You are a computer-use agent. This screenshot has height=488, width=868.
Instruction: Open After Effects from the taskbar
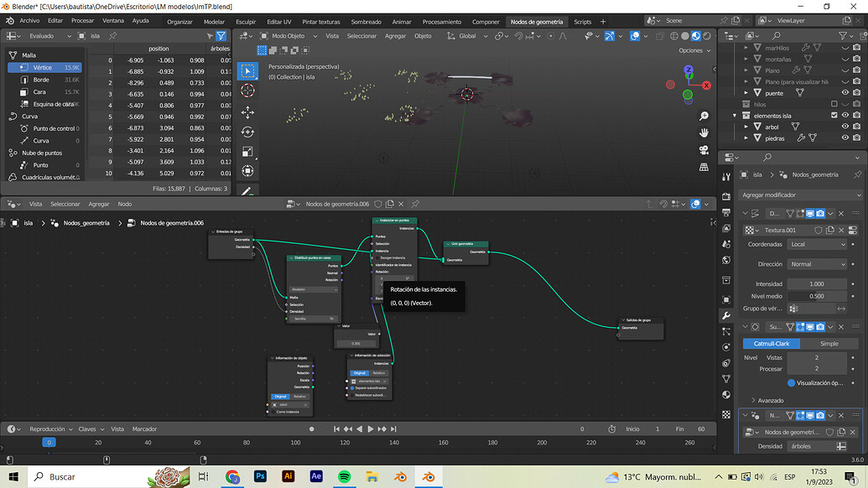316,476
